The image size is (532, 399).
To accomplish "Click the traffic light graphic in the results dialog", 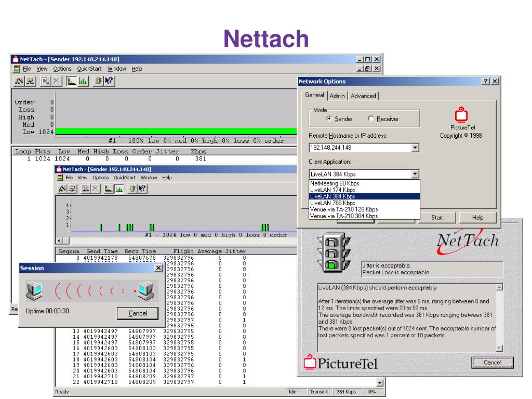I will (334, 252).
